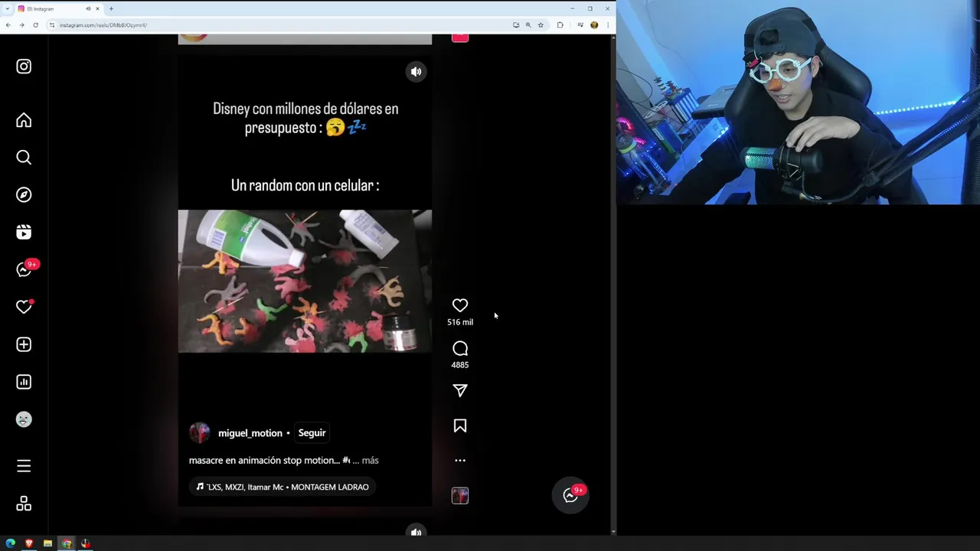Follow miguel_motion with the Seguir button

click(312, 433)
